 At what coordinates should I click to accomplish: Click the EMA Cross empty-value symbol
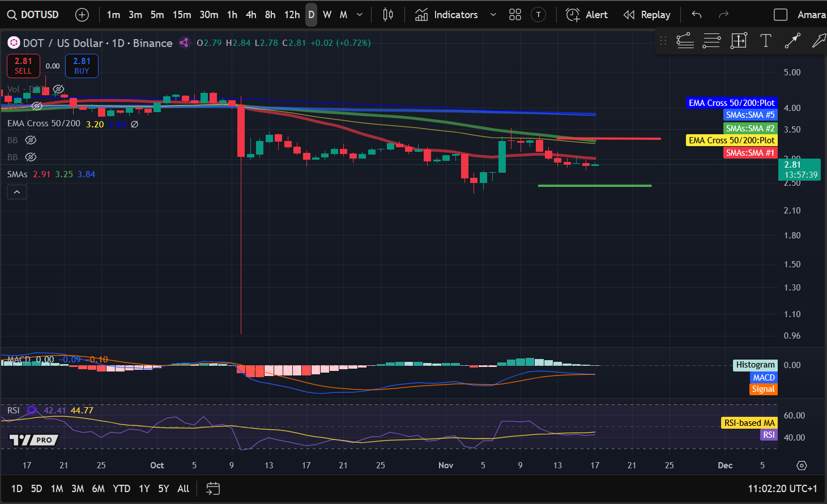[134, 124]
